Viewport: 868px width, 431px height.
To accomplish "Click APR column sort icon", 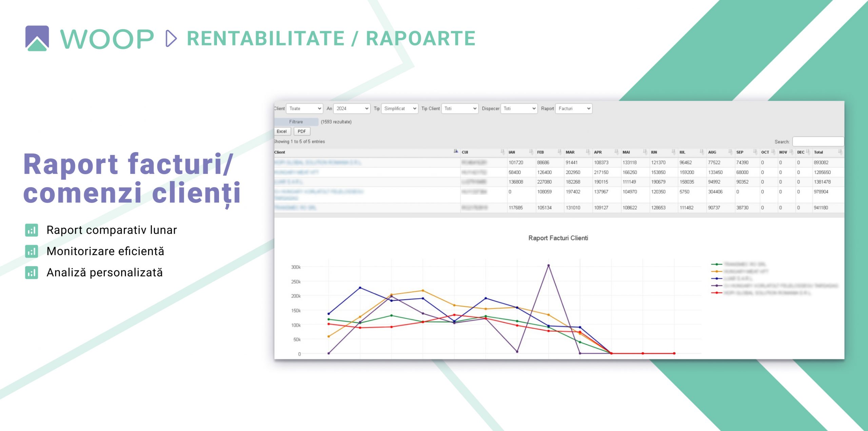I will pos(616,152).
